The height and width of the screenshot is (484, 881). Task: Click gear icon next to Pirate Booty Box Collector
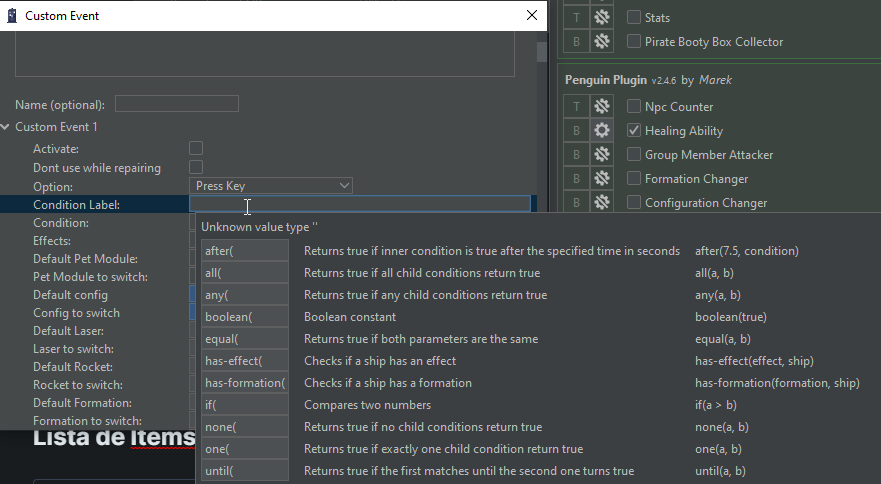click(601, 42)
